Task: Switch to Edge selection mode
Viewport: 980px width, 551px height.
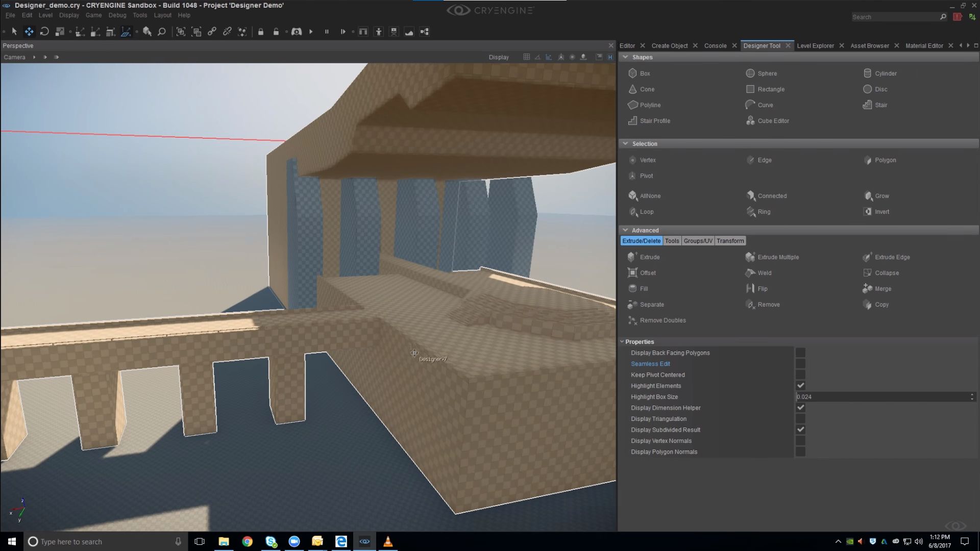Action: (x=764, y=160)
